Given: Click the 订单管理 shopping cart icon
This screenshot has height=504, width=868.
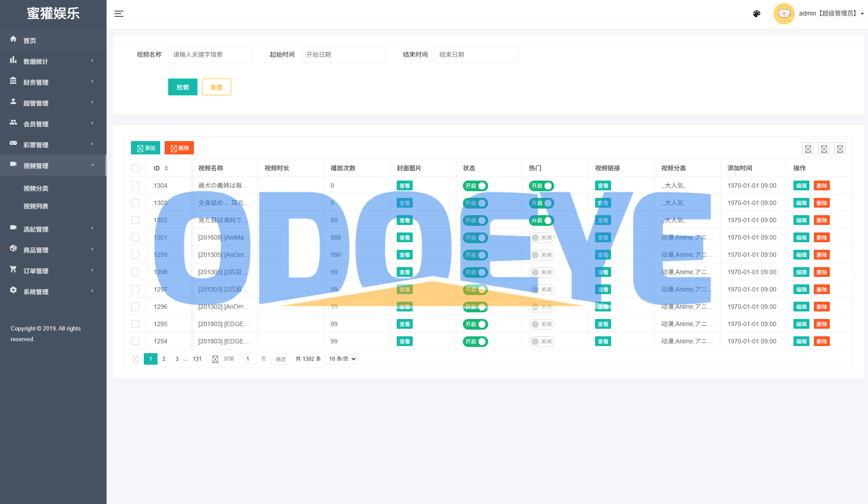Looking at the screenshot, I should 13,269.
